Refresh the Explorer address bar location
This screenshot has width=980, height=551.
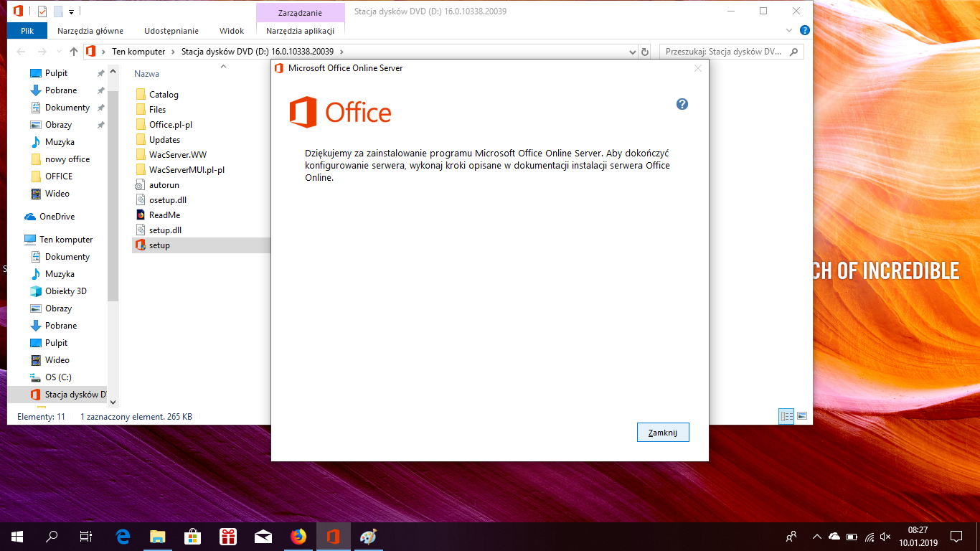tap(645, 52)
